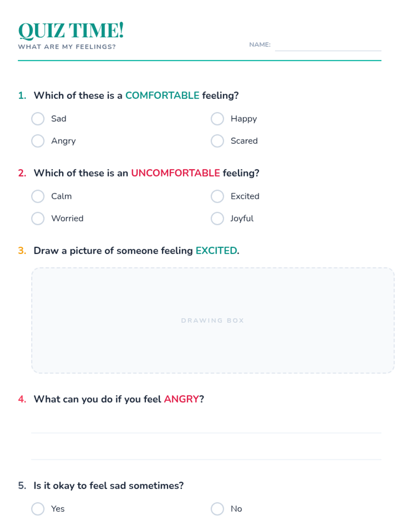Click the Quiz Time! heading
Viewport: 399px width, 532px height.
click(x=71, y=31)
